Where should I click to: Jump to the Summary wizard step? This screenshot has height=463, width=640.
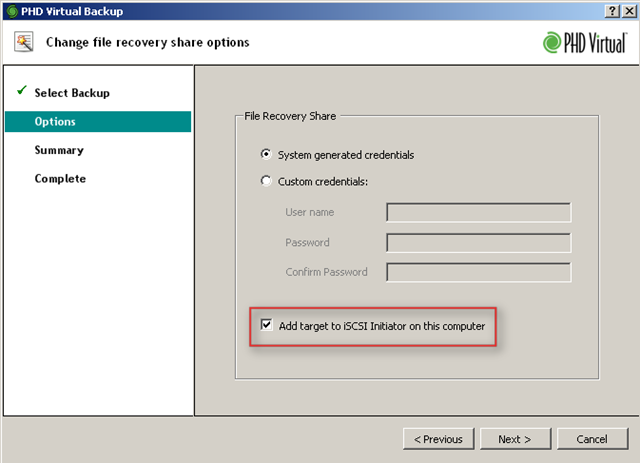(x=59, y=150)
